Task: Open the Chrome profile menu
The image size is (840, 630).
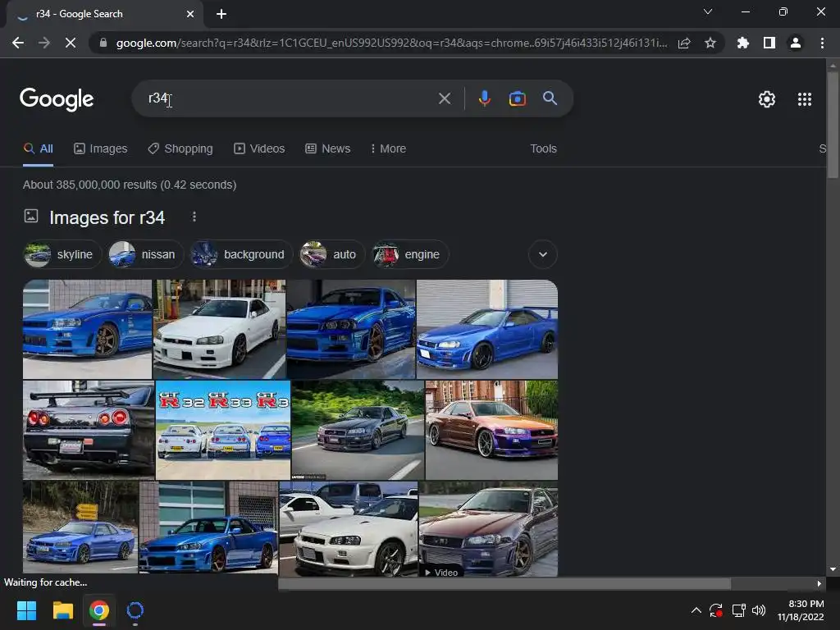Action: pyautogui.click(x=796, y=43)
